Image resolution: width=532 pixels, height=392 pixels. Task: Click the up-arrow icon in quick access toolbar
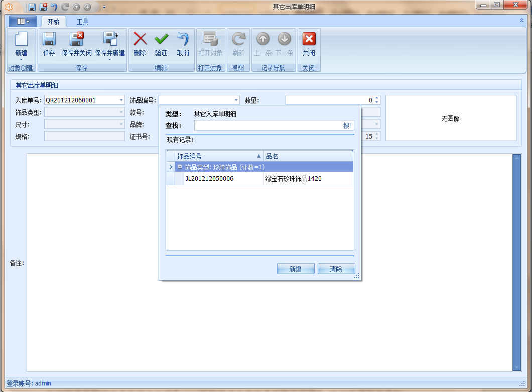(x=76, y=7)
